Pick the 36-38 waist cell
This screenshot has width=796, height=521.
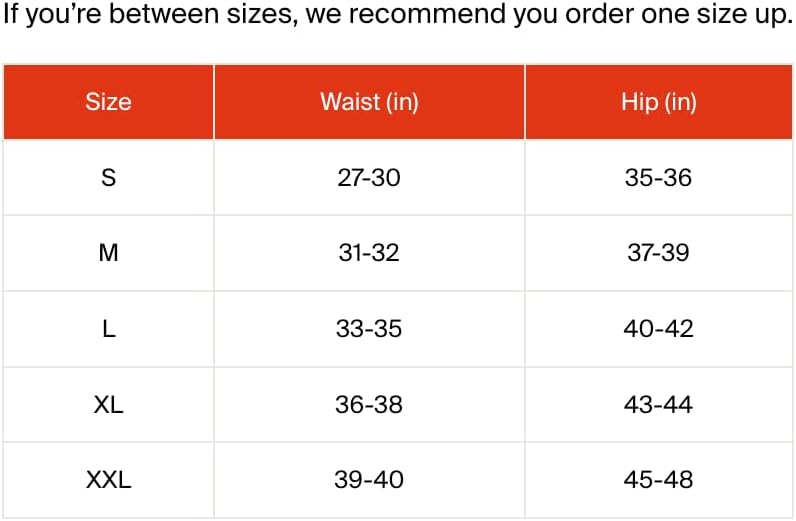point(368,405)
